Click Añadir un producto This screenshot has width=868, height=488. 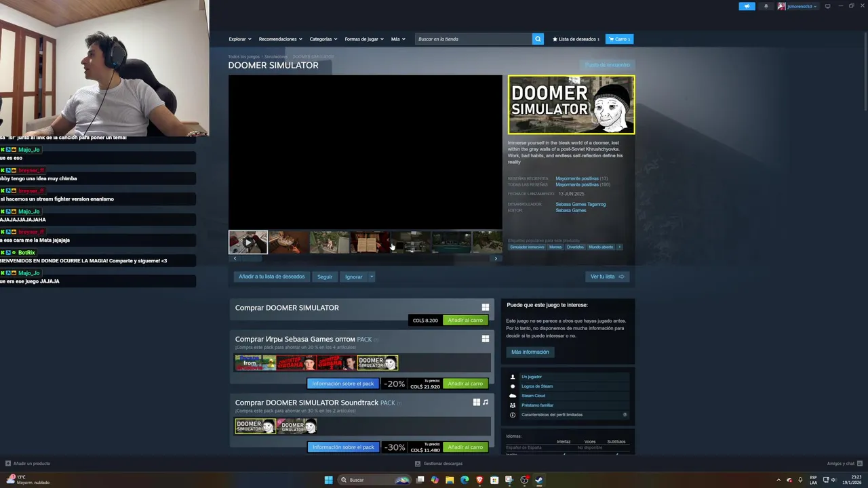(x=28, y=464)
